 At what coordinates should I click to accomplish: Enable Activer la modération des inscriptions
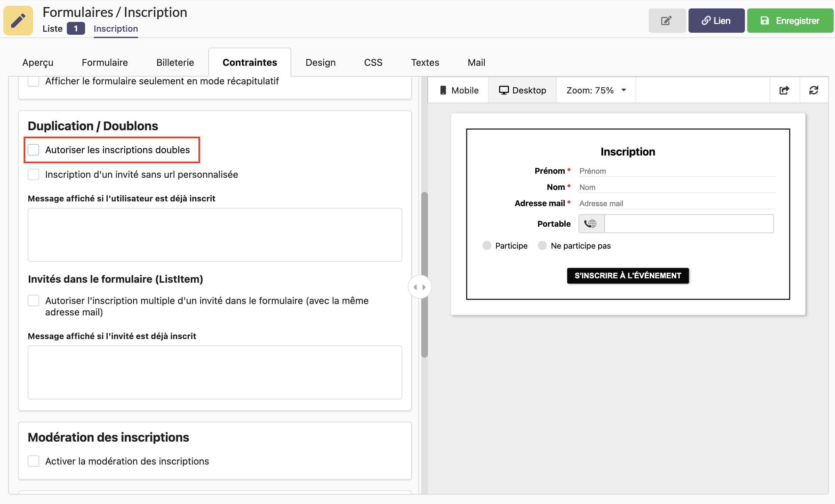(34, 460)
